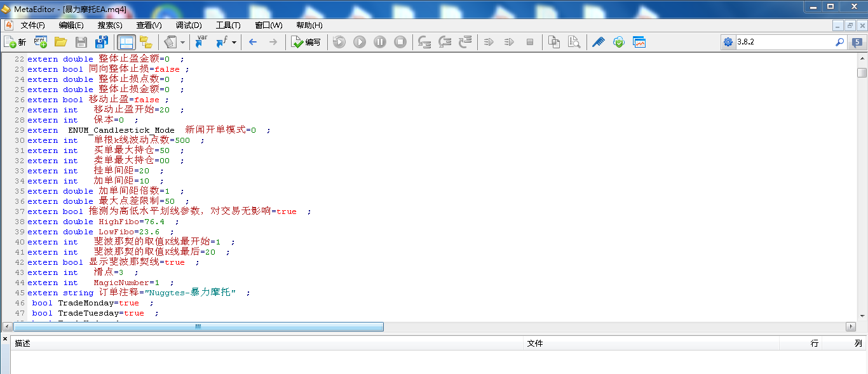Click the compare files icon
868x374 pixels.
pos(554,42)
